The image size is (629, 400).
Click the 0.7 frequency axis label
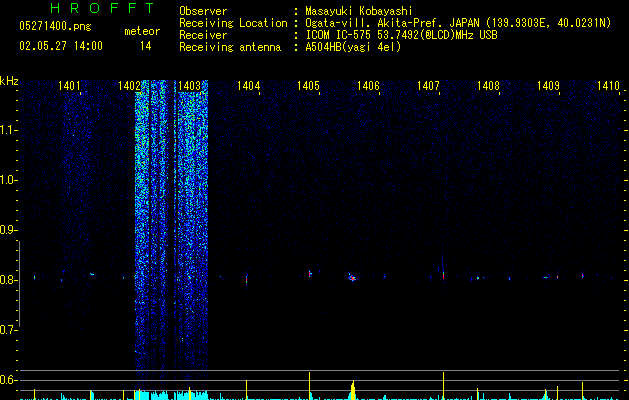coord(8,330)
